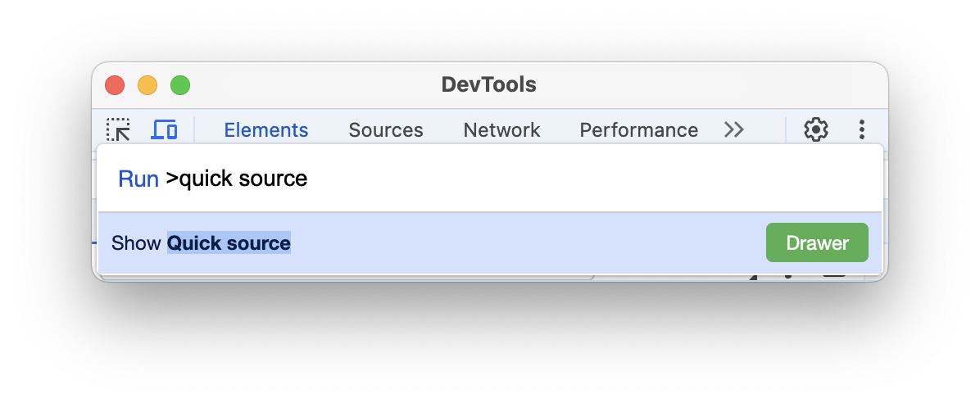980x403 pixels.
Task: Close the DevTools window with red button
Action: coord(115,85)
